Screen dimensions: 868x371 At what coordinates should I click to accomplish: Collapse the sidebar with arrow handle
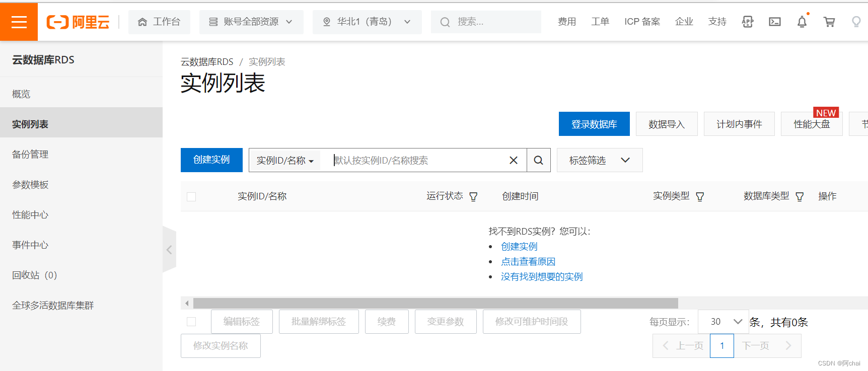pyautogui.click(x=169, y=250)
